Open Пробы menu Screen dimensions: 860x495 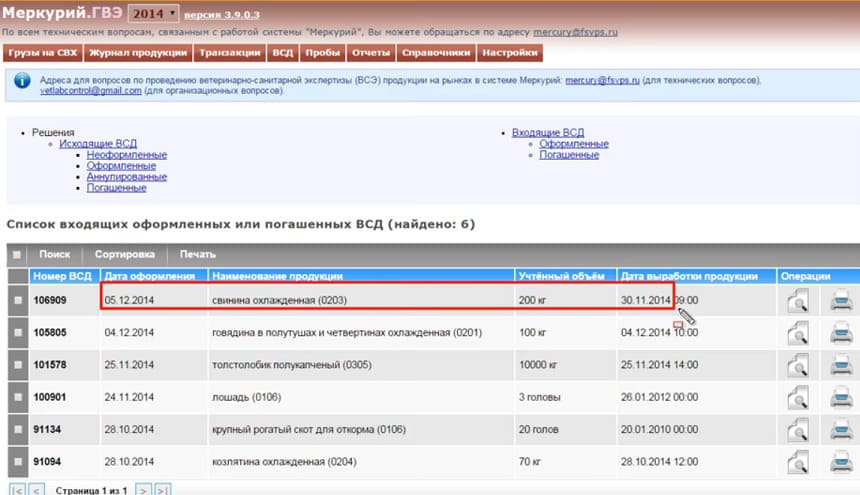click(322, 53)
